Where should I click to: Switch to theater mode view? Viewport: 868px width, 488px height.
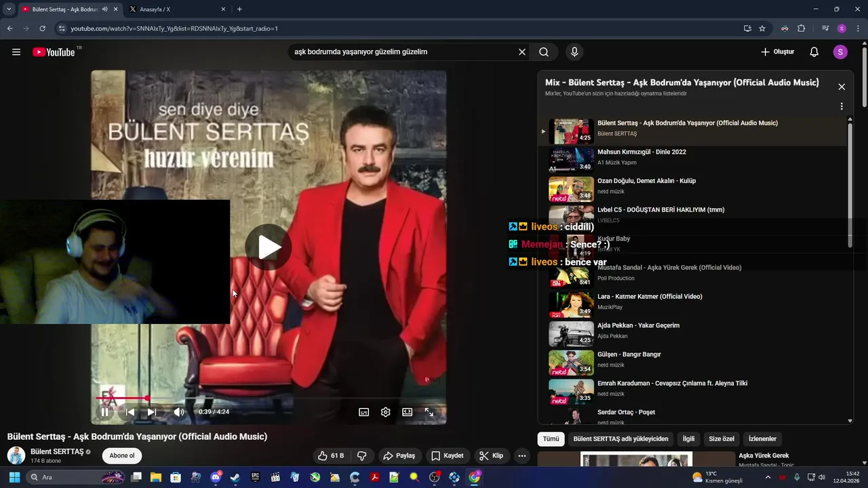coord(408,412)
